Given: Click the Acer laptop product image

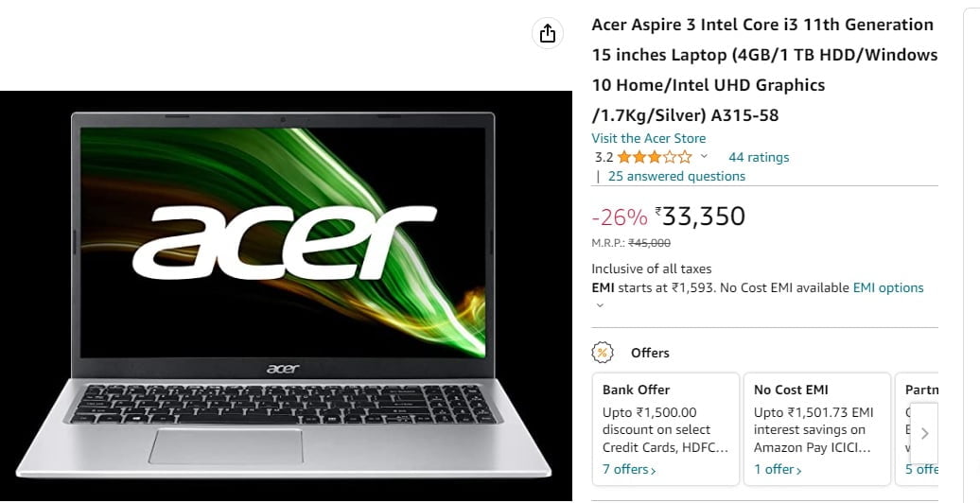Looking at the screenshot, I should [286, 295].
